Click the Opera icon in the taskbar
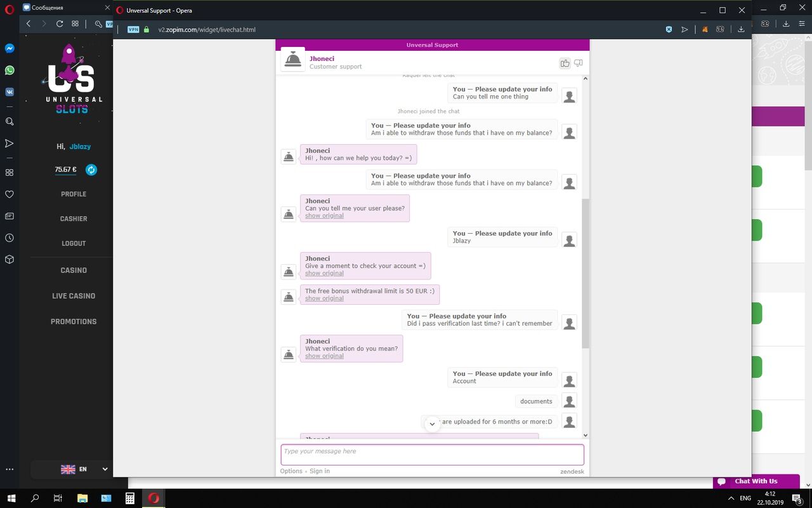 tap(153, 498)
